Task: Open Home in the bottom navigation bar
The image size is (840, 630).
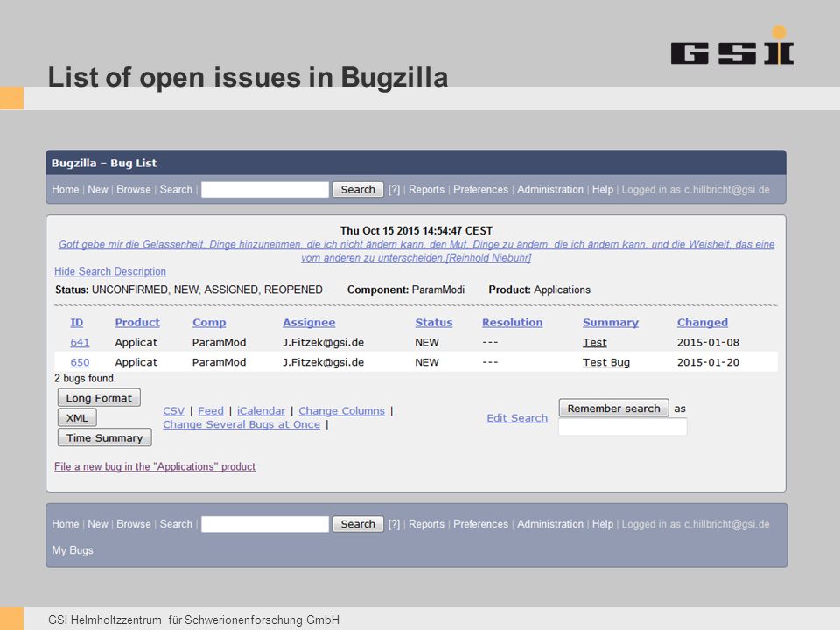Action: 66,524
